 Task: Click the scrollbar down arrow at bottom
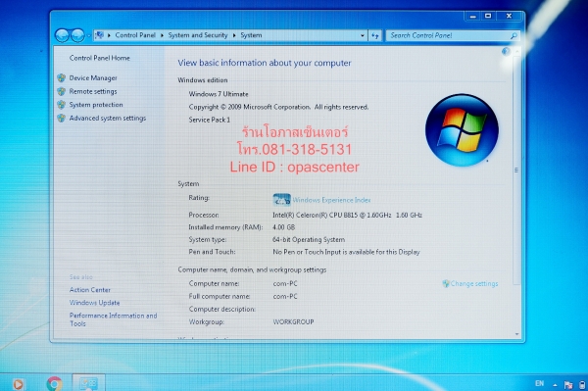pos(517,334)
